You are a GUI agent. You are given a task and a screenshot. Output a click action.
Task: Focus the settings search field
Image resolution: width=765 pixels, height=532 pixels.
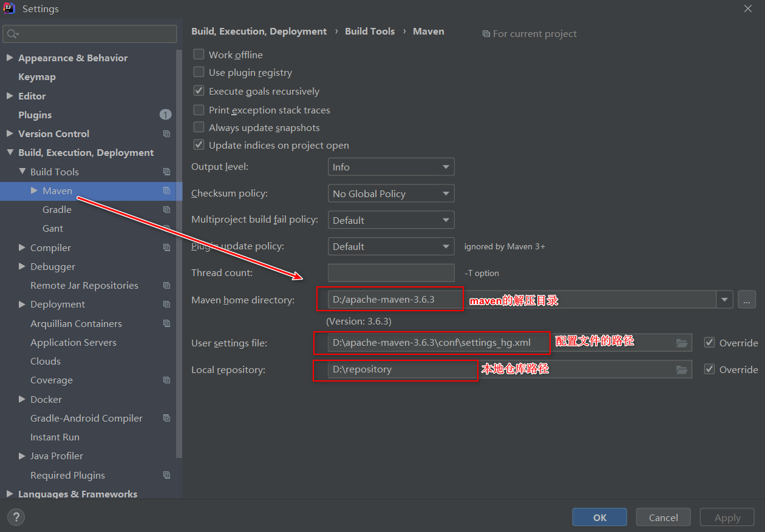tap(90, 34)
